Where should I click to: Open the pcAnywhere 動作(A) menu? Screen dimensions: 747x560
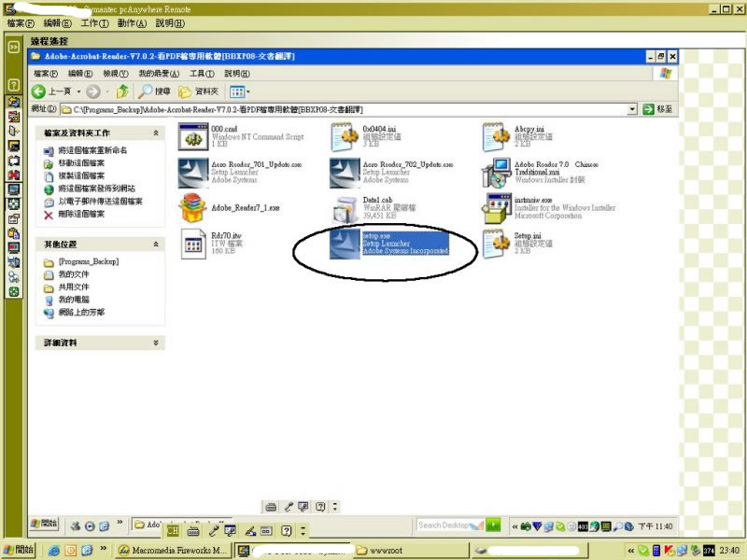coord(132,22)
